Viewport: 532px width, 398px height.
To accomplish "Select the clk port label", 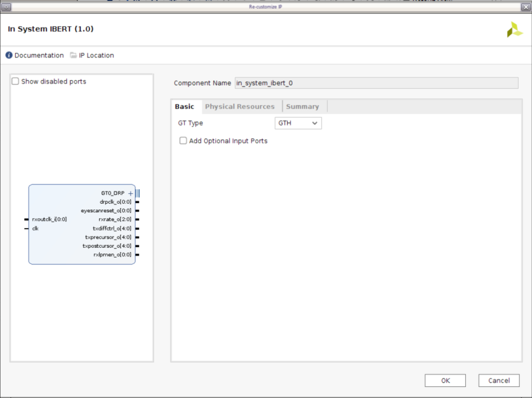I will tap(35, 229).
